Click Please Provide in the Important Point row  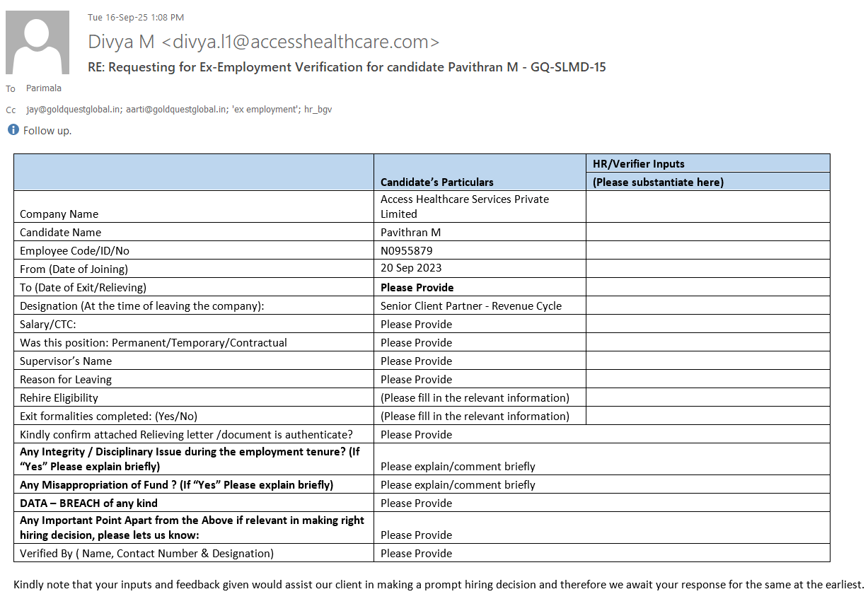[x=416, y=535]
